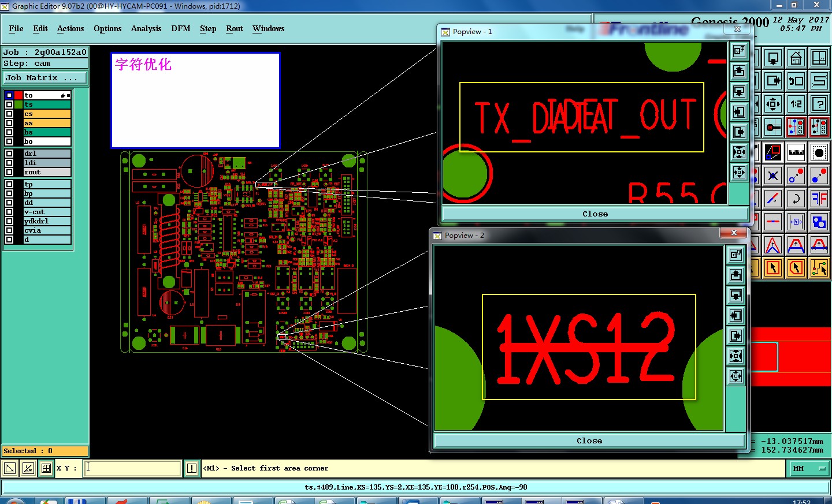Viewport: 832px width, 504px height.
Task: Click the red-blue diagonal line edit icon
Action: point(773,199)
